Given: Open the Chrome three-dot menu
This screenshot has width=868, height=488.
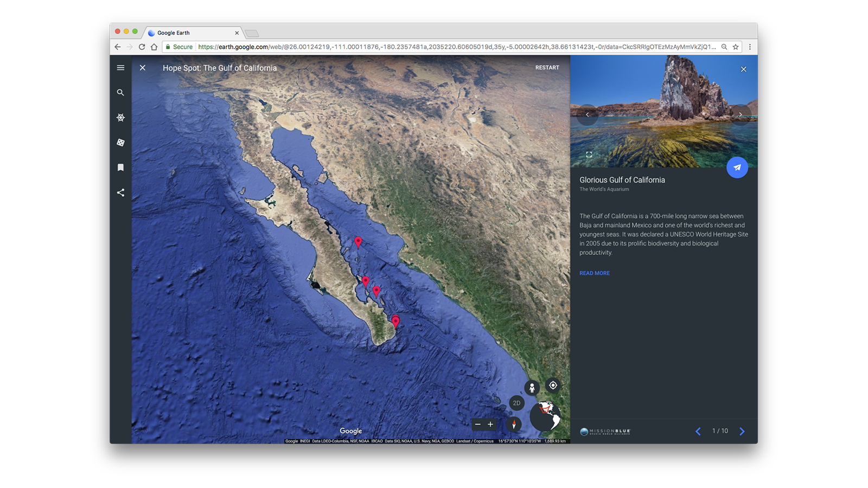Looking at the screenshot, I should pos(750,47).
